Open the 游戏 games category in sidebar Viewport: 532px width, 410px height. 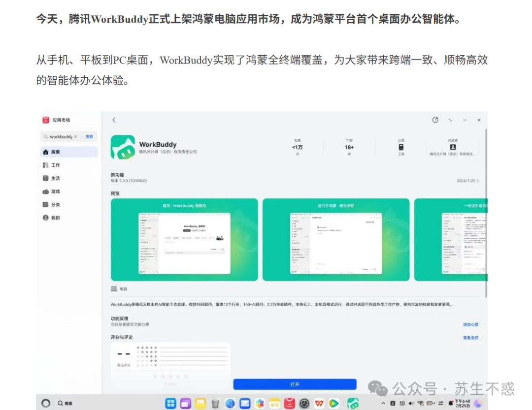(69, 191)
